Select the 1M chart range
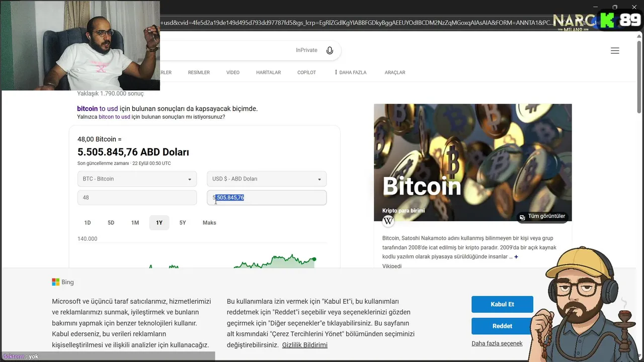The width and height of the screenshot is (644, 362). (x=135, y=223)
